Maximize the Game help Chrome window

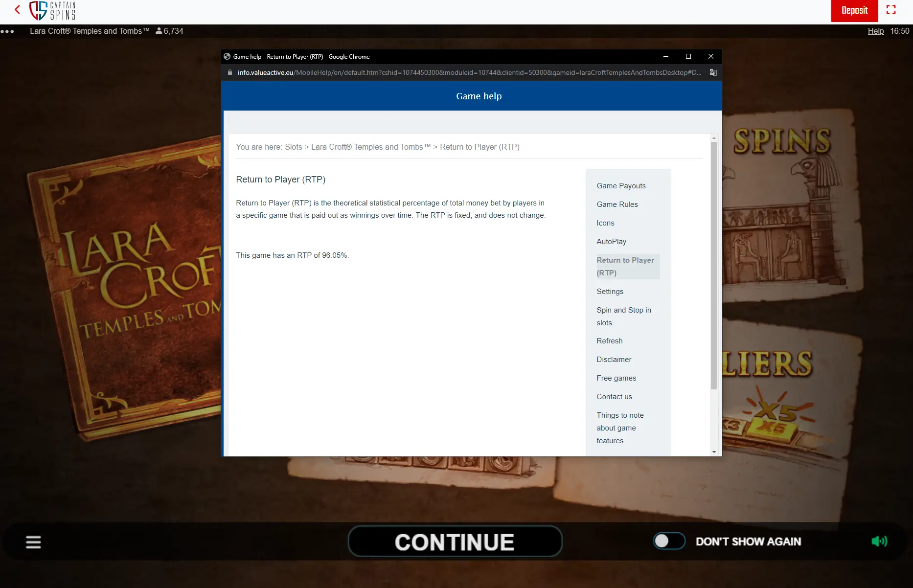click(688, 57)
